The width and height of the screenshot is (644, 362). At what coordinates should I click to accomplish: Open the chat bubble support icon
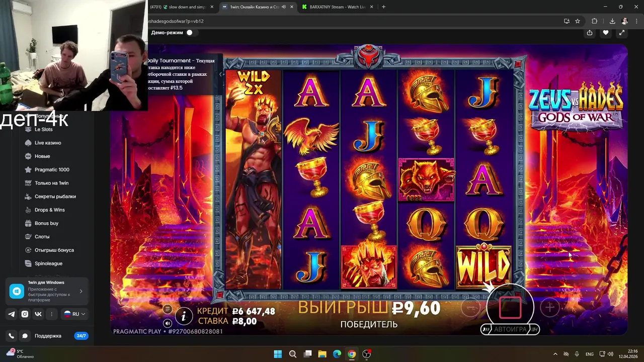coord(25,336)
